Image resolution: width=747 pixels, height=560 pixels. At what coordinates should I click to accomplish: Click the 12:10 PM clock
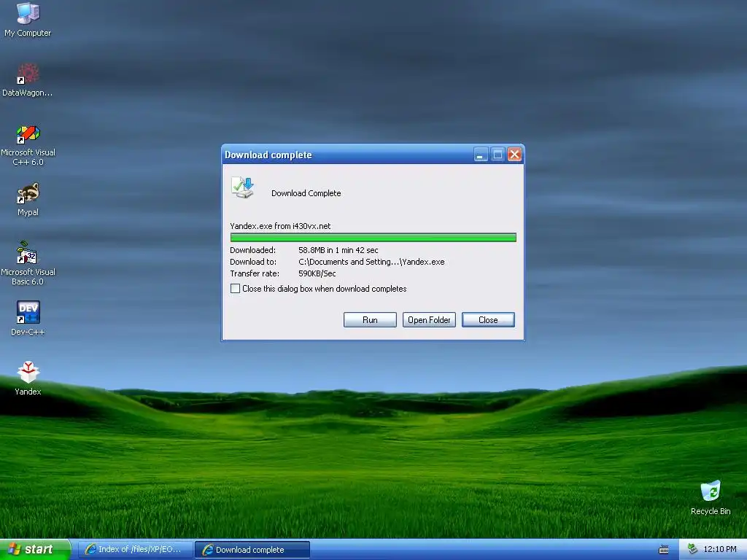(719, 550)
